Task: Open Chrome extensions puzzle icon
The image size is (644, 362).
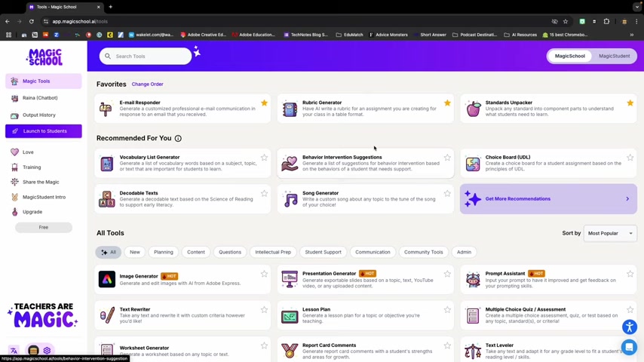Action: point(606,21)
